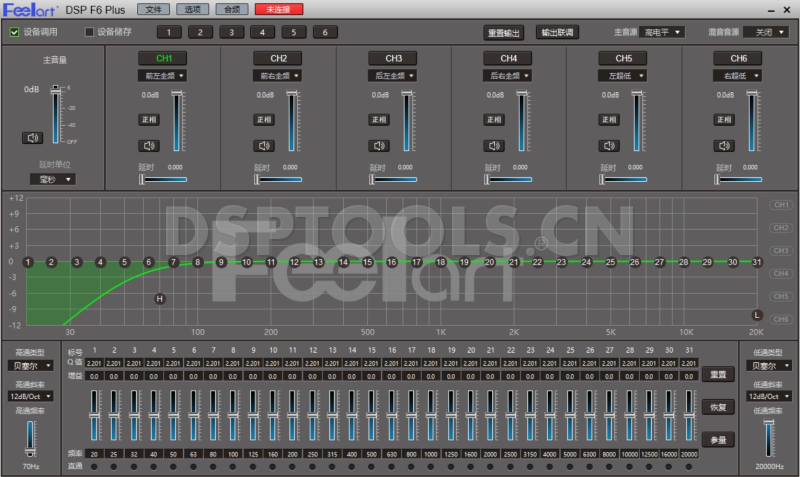The image size is (800, 477).
Task: Toggle the CH6 speaker mute icon
Action: click(727, 145)
